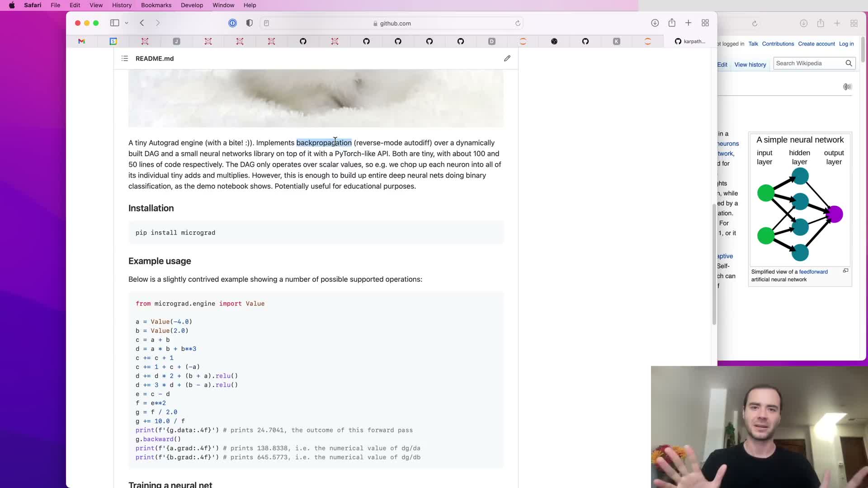Open the Bookmarks menu
868x488 pixels.
coord(156,5)
